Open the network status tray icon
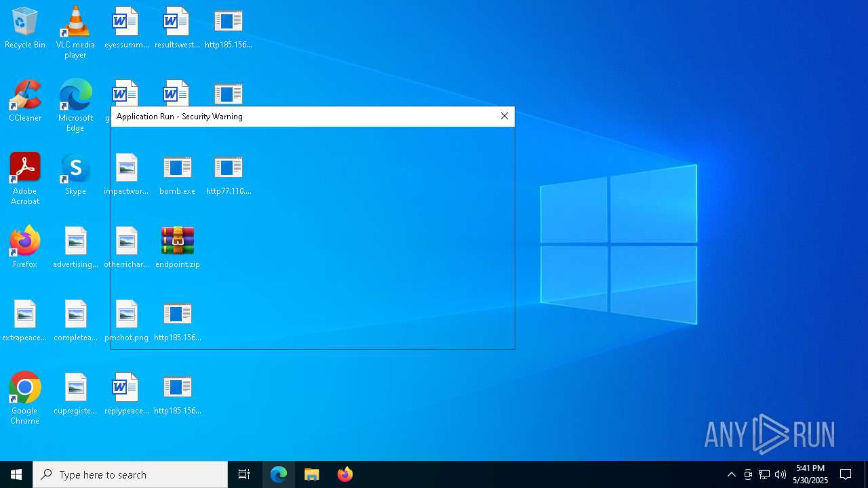This screenshot has height=488, width=868. tap(764, 474)
